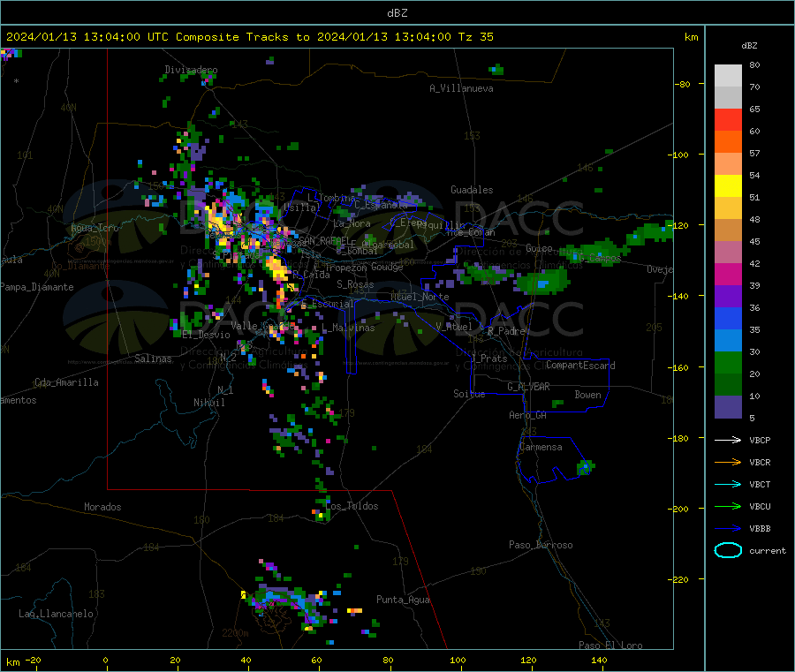Click the -220 km vertical axis tick

point(680,580)
